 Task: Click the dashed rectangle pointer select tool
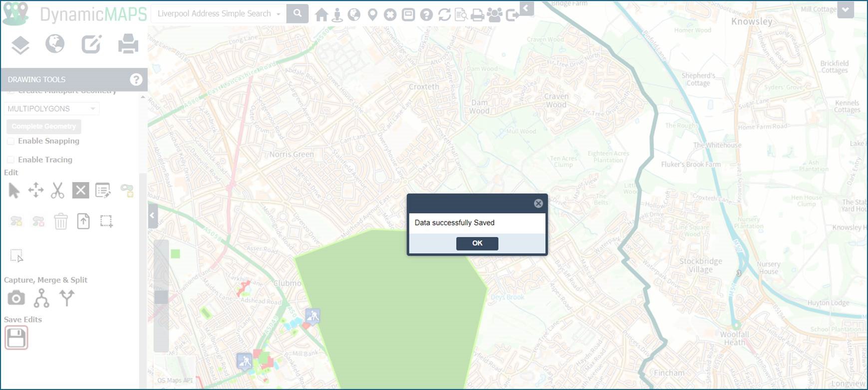coord(16,256)
